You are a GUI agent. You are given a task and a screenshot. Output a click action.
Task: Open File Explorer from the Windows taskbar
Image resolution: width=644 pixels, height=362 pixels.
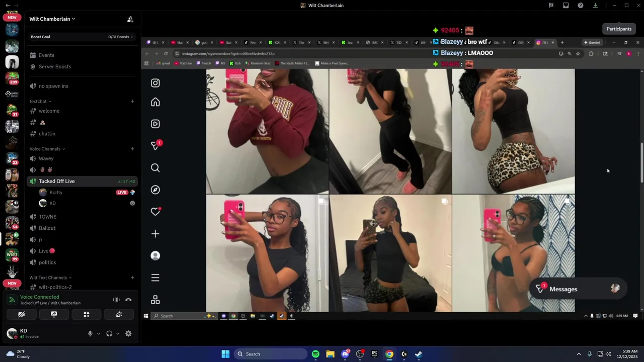click(330, 354)
